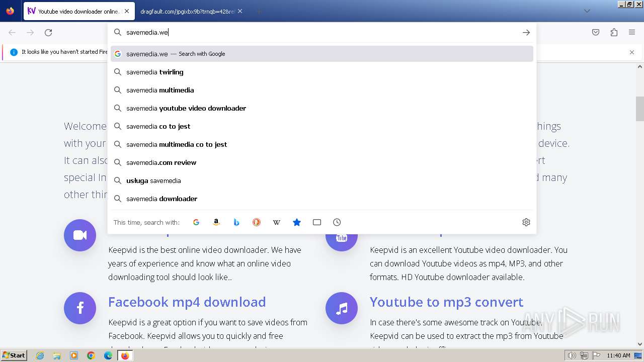Launch Internet Explorer from taskbar
The height and width of the screenshot is (362, 644).
coord(40,355)
